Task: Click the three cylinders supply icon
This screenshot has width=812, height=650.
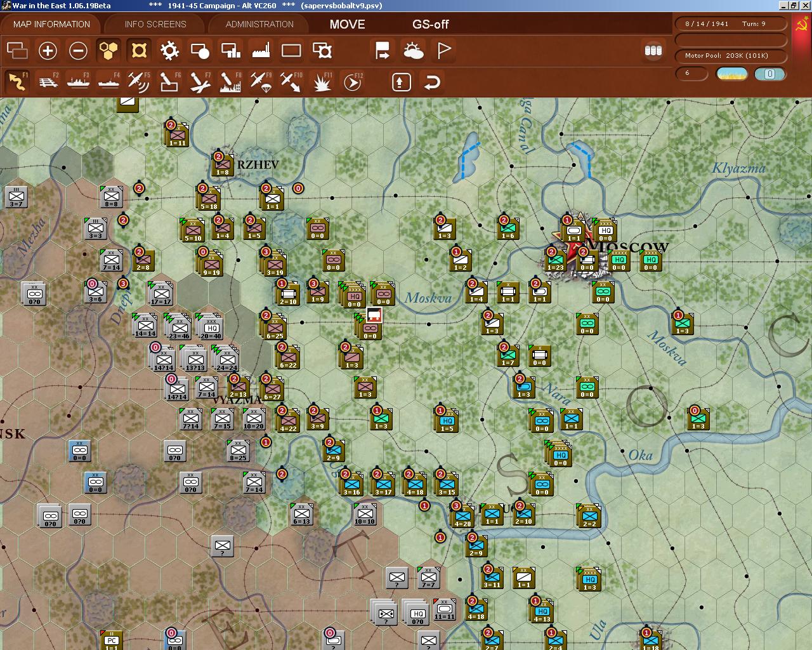Action: point(653,50)
